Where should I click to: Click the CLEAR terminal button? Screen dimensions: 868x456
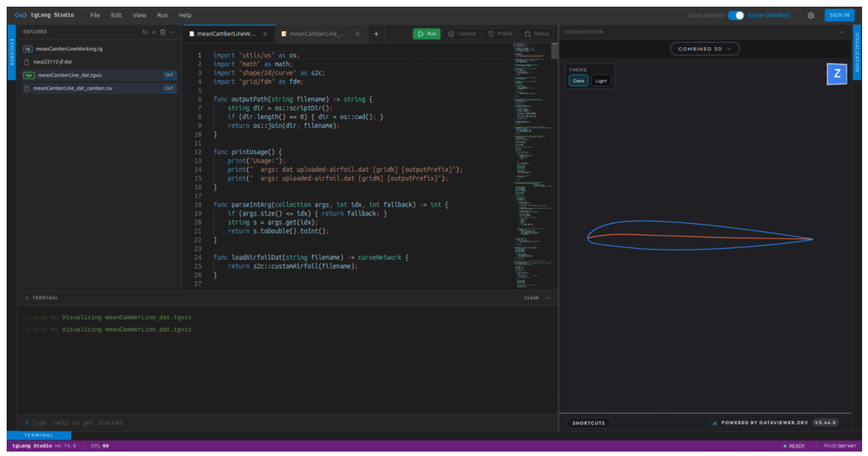coord(531,298)
